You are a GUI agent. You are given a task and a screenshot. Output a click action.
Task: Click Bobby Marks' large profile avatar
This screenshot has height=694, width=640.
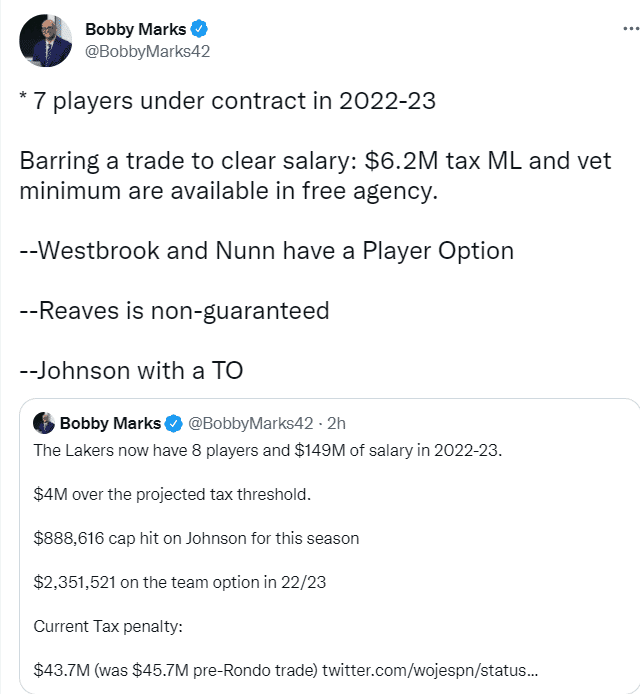pos(45,41)
